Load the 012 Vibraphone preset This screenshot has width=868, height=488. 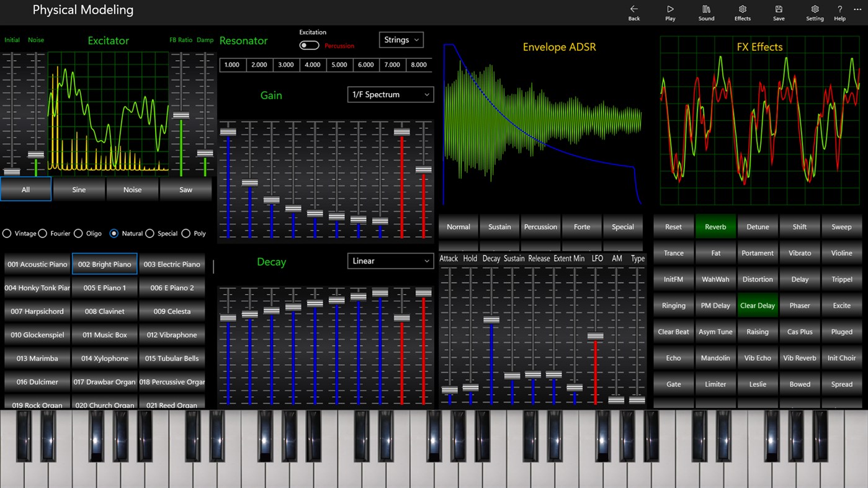click(172, 334)
